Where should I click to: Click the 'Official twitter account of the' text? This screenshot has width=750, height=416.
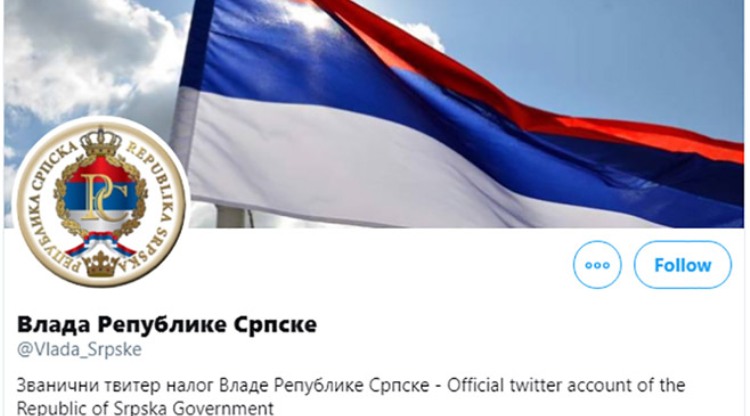[566, 385]
